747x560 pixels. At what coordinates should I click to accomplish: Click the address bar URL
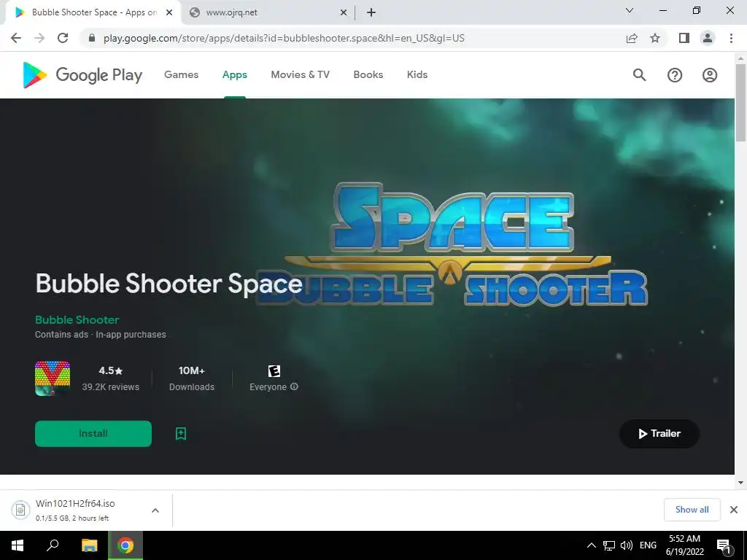coord(284,38)
